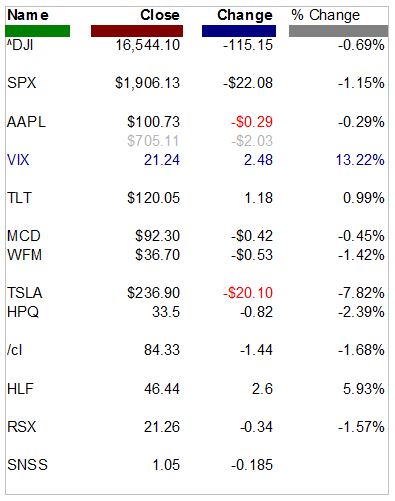
Task: Click the dark red bar under Close
Action: pos(137,31)
